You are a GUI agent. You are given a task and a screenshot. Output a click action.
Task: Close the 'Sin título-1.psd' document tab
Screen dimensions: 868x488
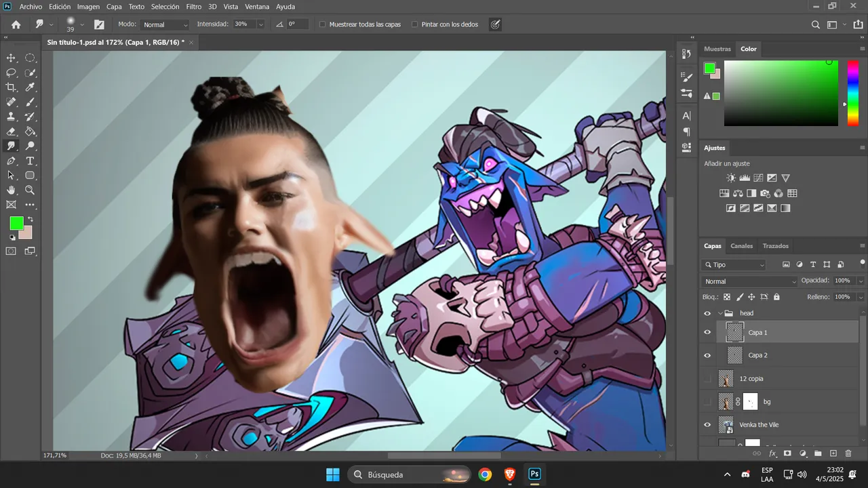point(191,42)
